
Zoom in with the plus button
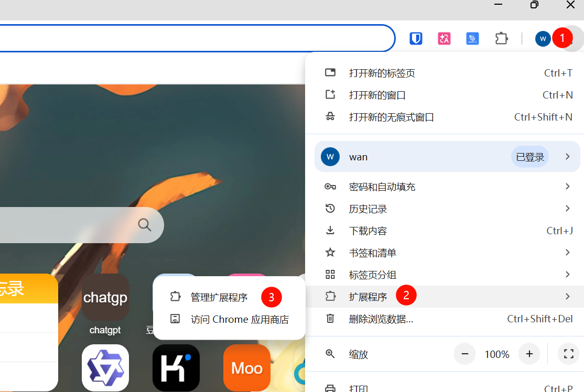529,354
